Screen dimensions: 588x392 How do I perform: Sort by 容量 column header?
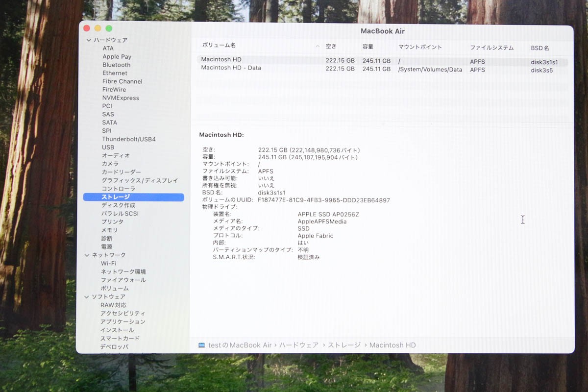(x=368, y=47)
